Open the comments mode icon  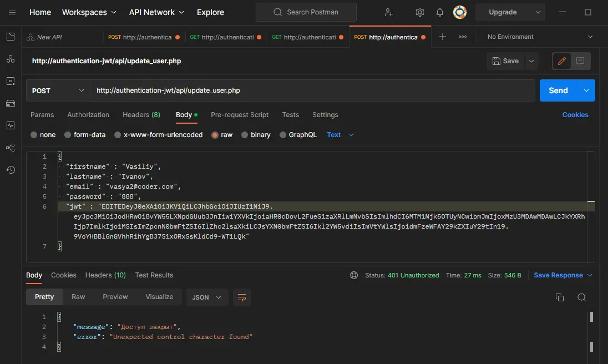[580, 61]
